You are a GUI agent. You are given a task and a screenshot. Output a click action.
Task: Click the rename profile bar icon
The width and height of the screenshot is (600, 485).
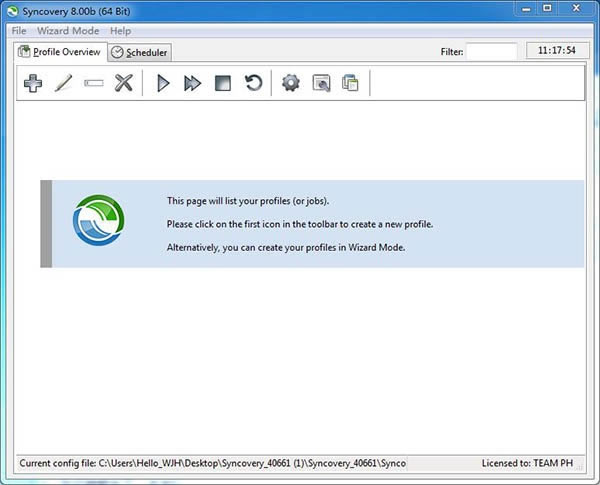click(94, 83)
